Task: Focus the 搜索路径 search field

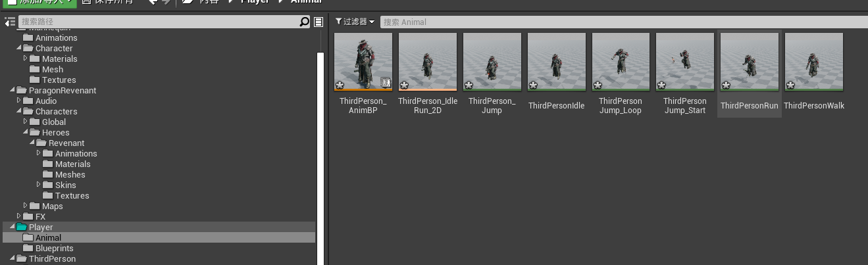Action: [x=159, y=22]
